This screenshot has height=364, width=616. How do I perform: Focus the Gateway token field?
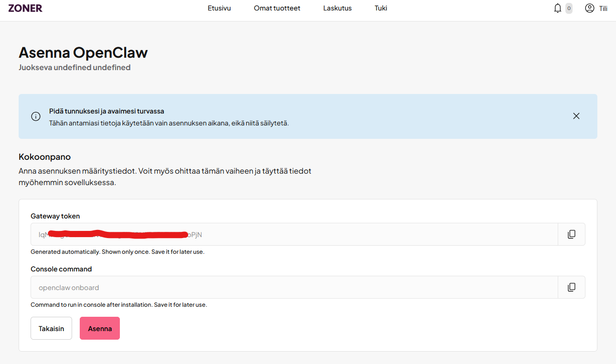click(x=294, y=234)
